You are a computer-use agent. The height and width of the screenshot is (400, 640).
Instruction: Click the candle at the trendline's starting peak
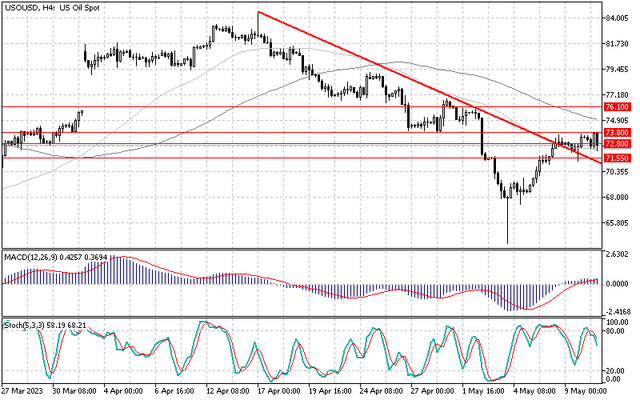click(x=258, y=30)
